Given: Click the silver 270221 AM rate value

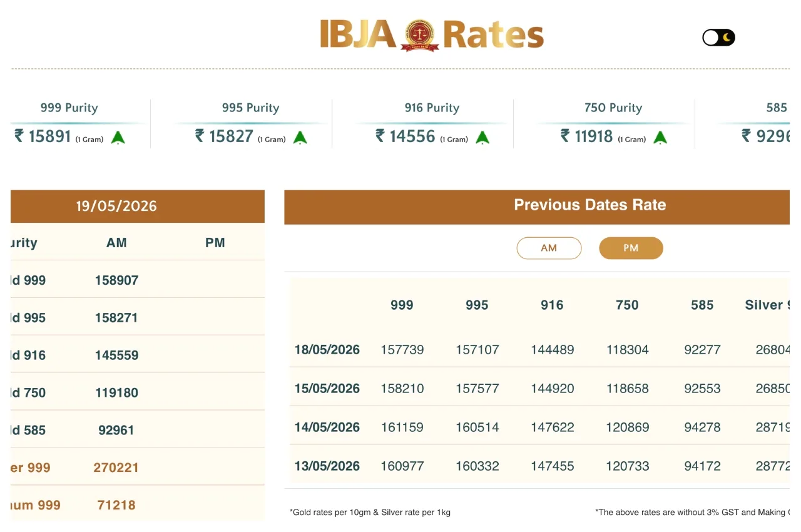Looking at the screenshot, I should [116, 468].
